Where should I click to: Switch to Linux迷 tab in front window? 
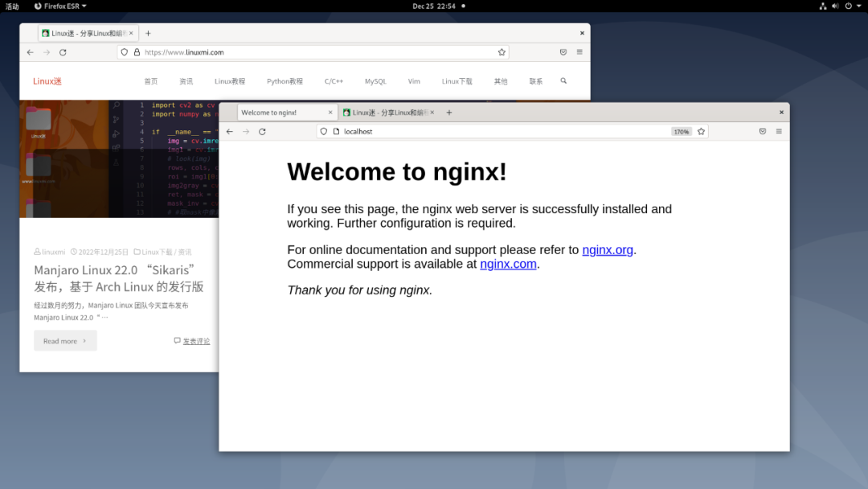coord(388,113)
